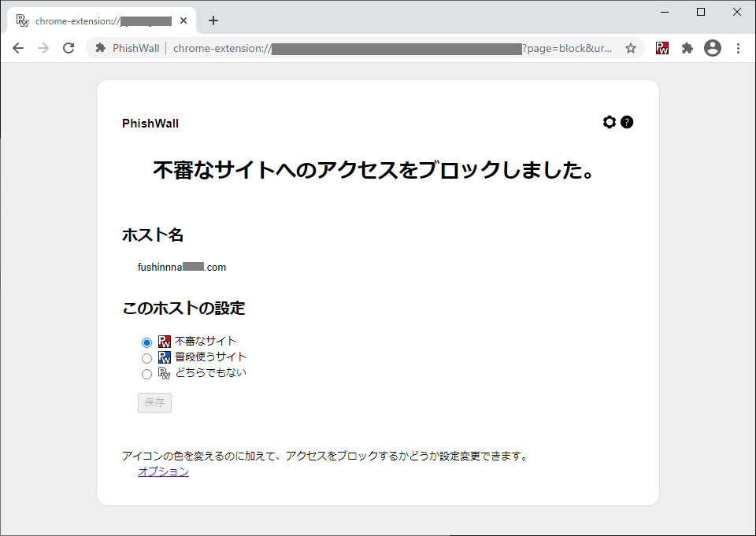Focus the chrome-extension address bar URL
756x536 pixels.
[x=393, y=48]
